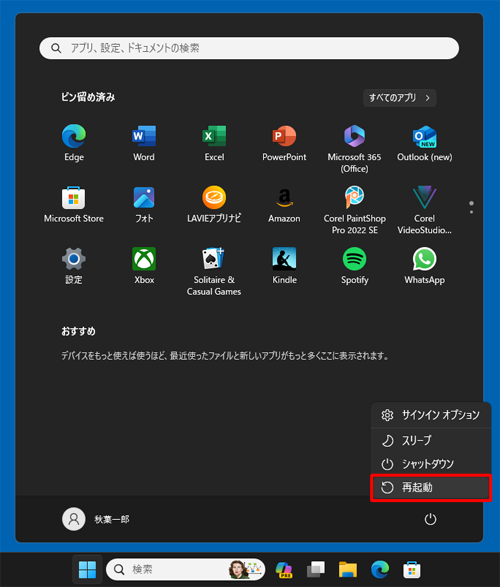Image resolution: width=500 pixels, height=587 pixels.
Task: Launch Edge from the taskbar
Action: click(x=380, y=569)
